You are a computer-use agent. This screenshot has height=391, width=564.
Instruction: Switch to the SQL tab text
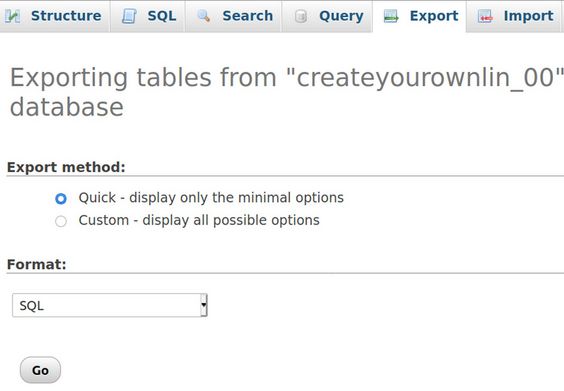pos(162,16)
